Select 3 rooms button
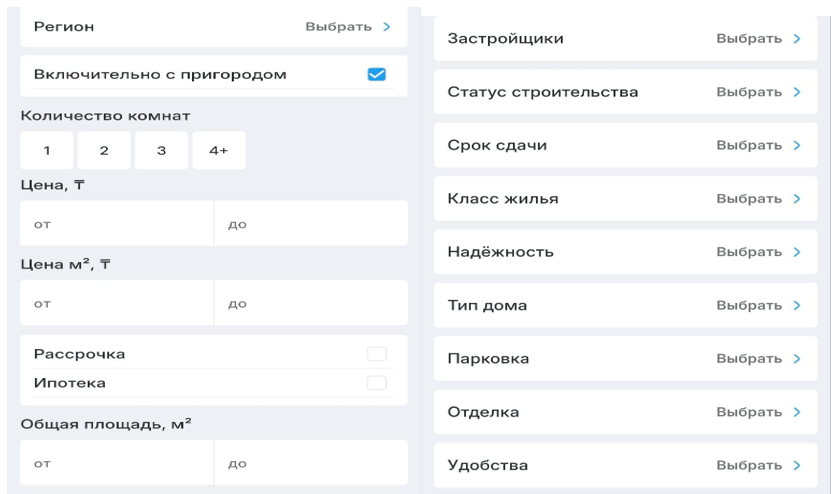831x494 pixels. click(x=161, y=151)
